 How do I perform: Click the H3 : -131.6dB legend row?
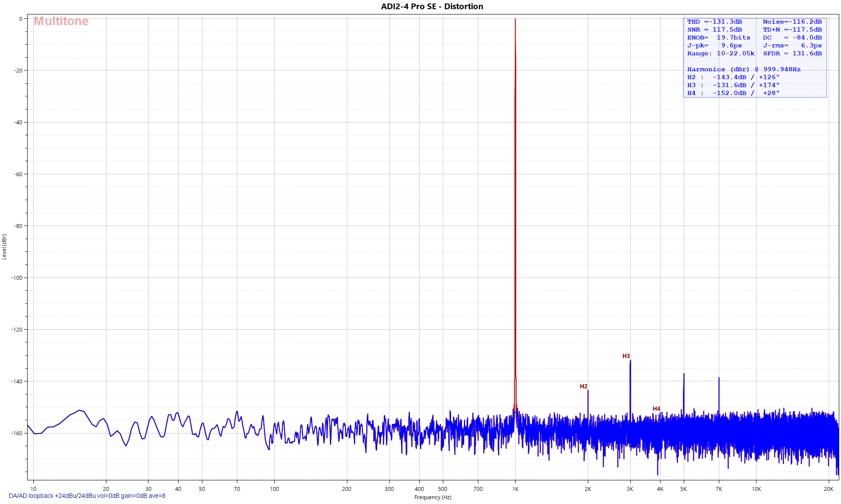coord(733,85)
